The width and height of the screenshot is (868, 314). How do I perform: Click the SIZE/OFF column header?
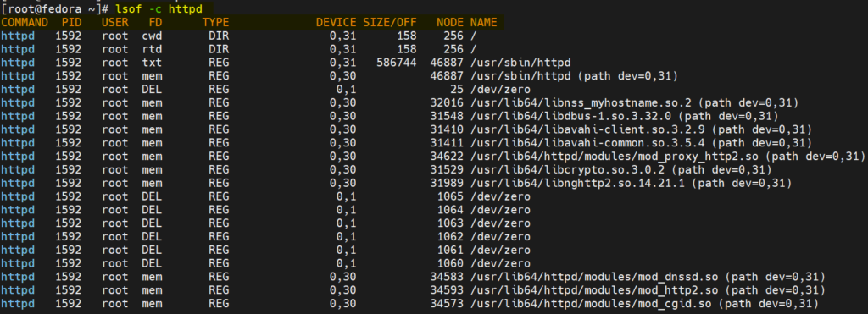(390, 23)
